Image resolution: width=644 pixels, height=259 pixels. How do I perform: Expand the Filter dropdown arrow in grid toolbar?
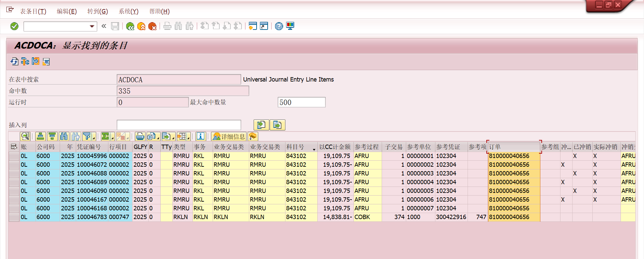click(94, 138)
